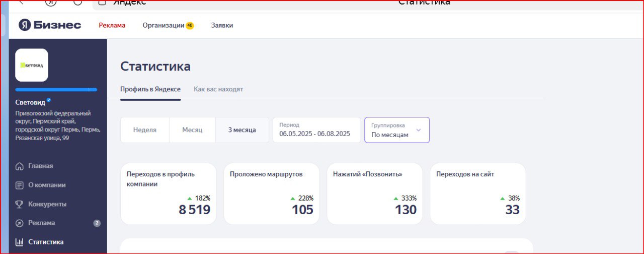
Task: Click the Световид company name in sidebar
Action: pyautogui.click(x=30, y=102)
